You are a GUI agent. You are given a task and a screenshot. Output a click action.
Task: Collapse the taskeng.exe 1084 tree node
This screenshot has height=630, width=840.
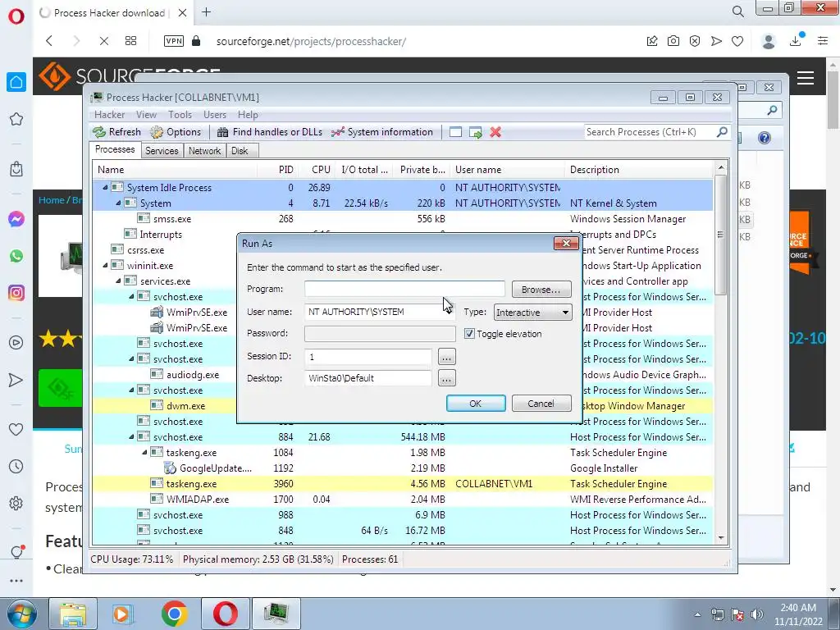(x=144, y=453)
